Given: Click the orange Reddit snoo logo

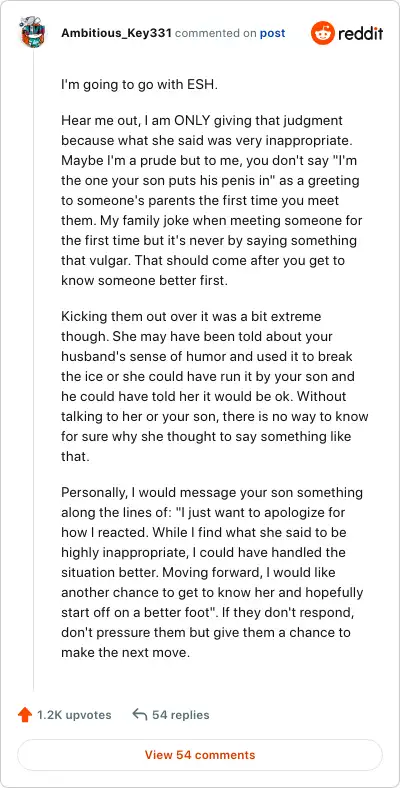Looking at the screenshot, I should tap(323, 33).
